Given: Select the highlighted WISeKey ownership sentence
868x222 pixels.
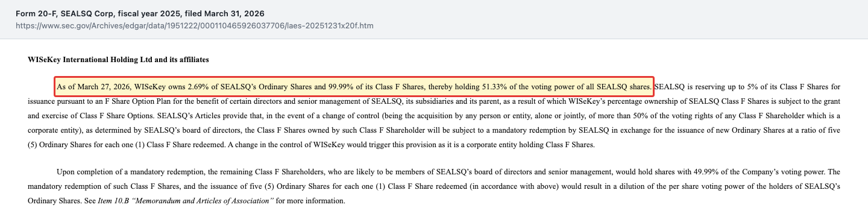Looking at the screenshot, I should pos(354,87).
